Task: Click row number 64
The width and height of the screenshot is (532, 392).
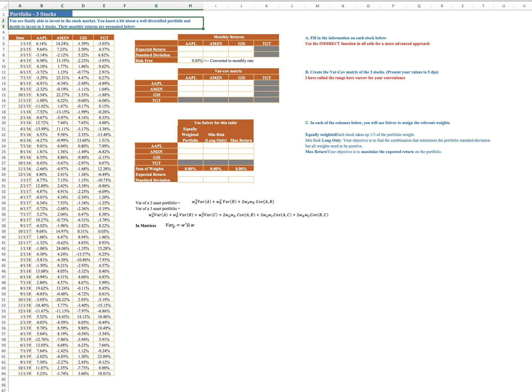Action: (4, 373)
